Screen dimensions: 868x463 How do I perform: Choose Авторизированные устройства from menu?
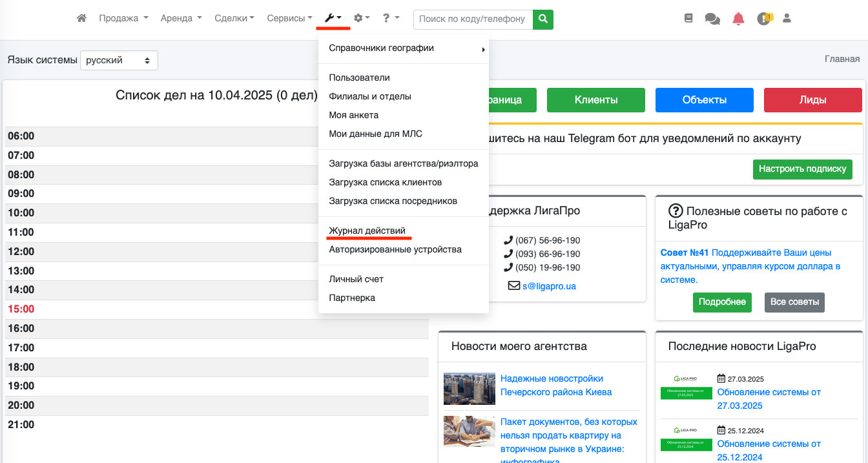[395, 249]
